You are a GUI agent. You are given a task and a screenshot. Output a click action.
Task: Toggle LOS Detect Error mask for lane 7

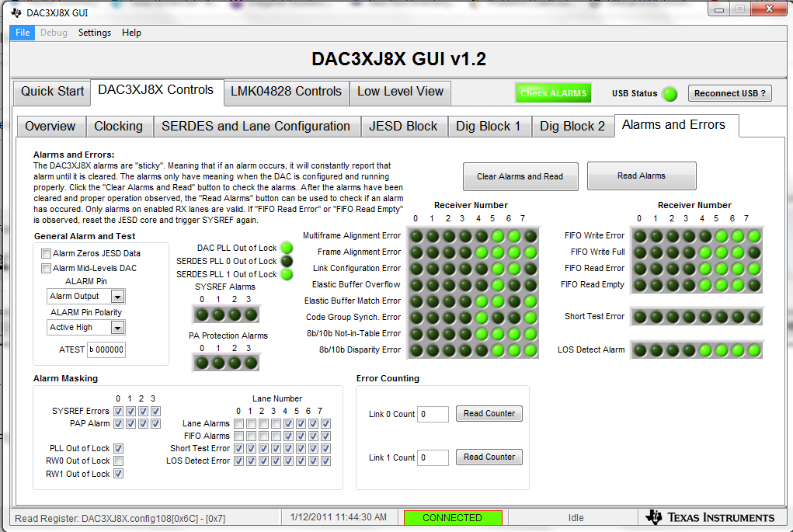coord(325,461)
